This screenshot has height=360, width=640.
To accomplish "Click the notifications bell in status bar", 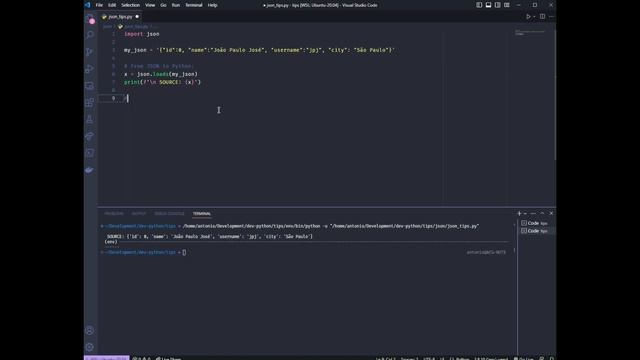I will [x=551, y=358].
